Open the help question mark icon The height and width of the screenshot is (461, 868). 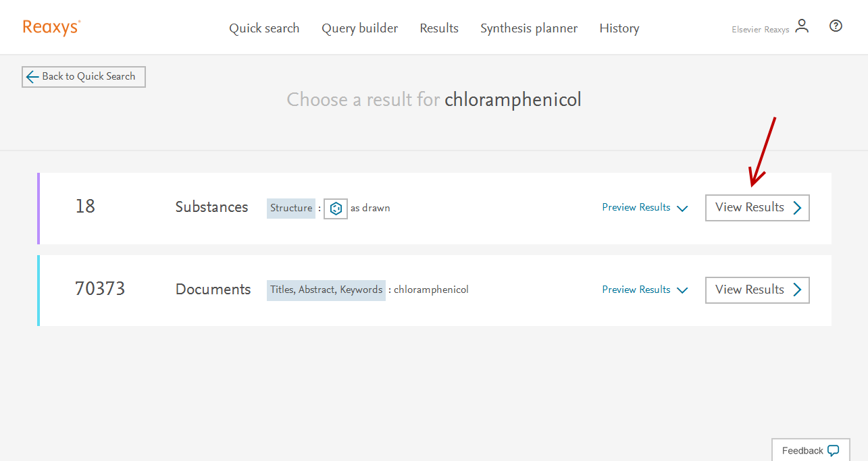(x=836, y=26)
